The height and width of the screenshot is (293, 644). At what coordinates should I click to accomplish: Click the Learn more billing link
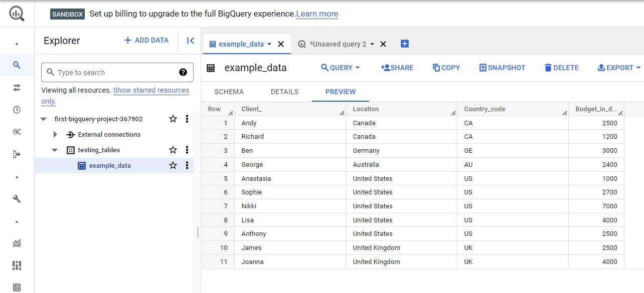(x=317, y=14)
